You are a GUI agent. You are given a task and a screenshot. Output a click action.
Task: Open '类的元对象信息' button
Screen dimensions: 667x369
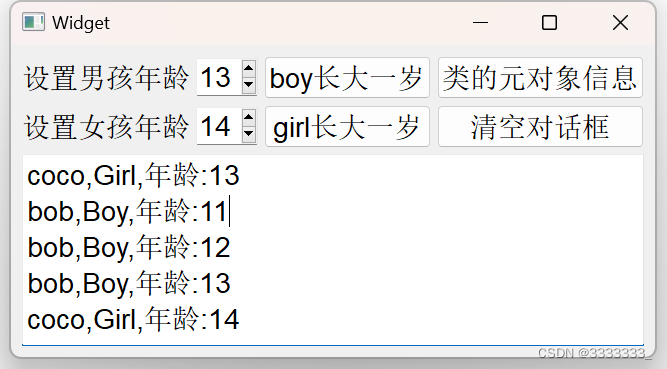pyautogui.click(x=540, y=78)
